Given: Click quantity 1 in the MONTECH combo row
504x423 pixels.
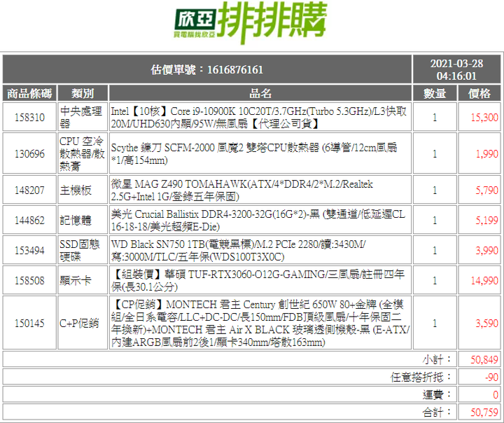Looking at the screenshot, I should [x=435, y=323].
